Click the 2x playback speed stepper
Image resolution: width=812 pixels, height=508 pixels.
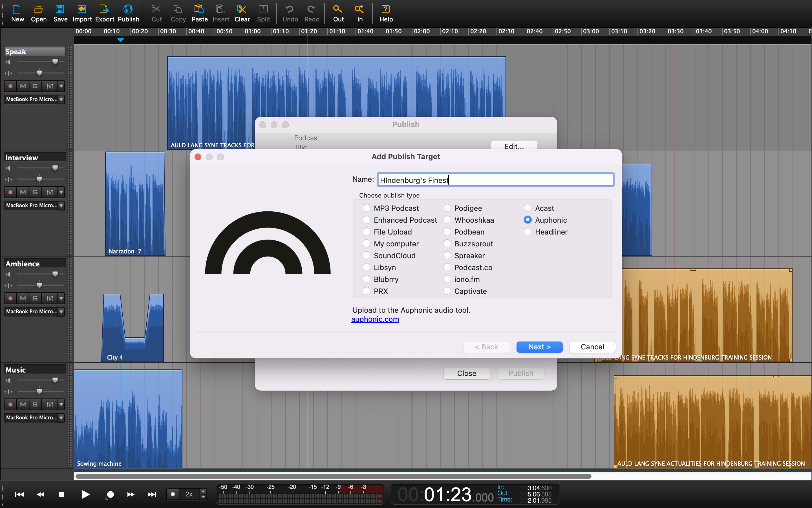[203, 494]
